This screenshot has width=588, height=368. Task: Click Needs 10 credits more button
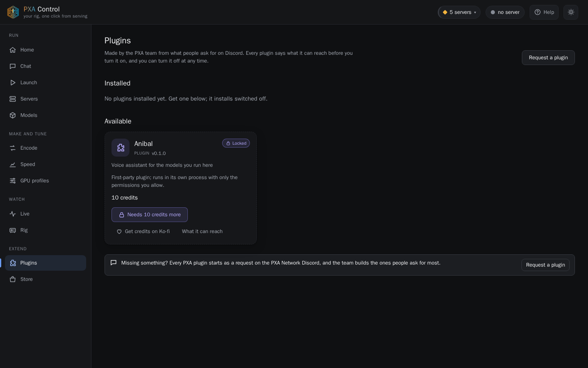coord(149,215)
